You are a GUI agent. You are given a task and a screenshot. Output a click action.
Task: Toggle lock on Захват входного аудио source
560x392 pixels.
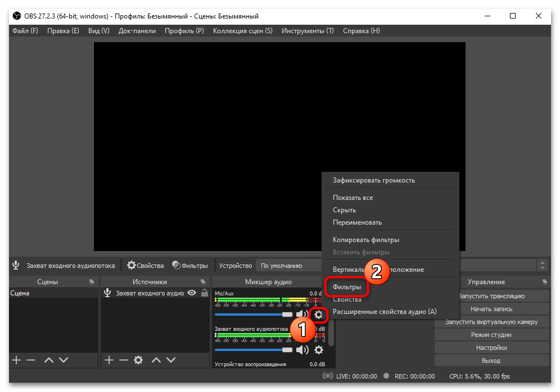(x=205, y=293)
